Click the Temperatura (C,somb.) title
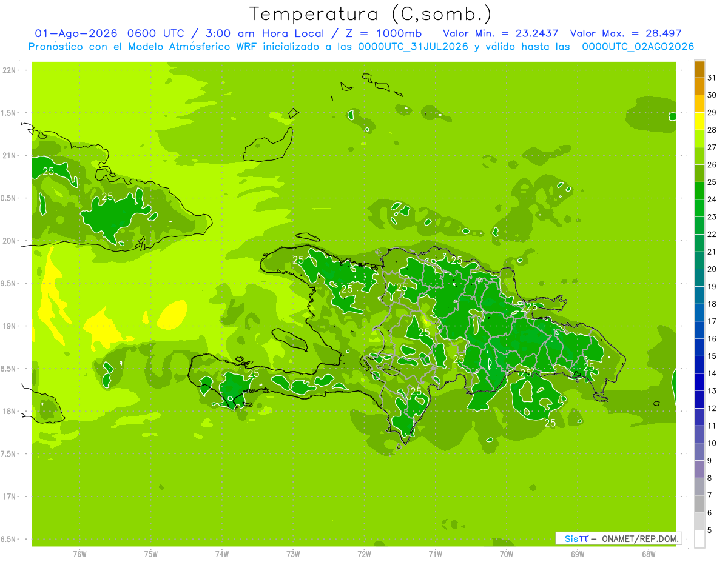The width and height of the screenshot is (728, 562). (371, 14)
